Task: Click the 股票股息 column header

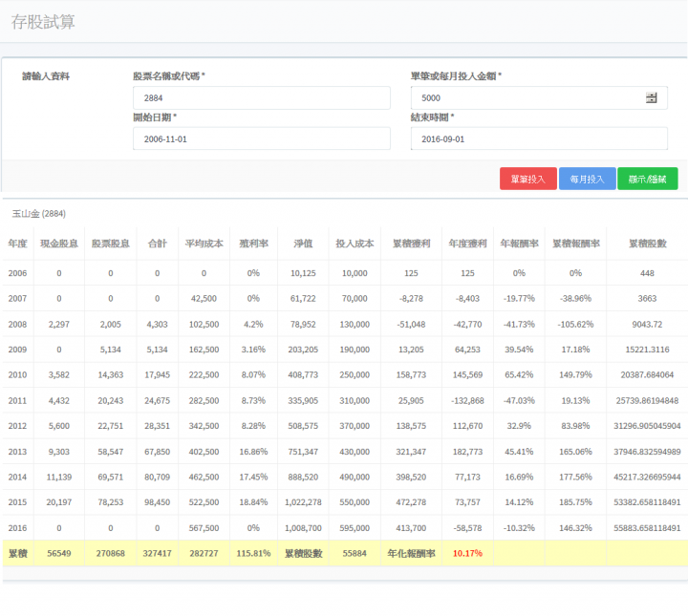Action: click(111, 244)
